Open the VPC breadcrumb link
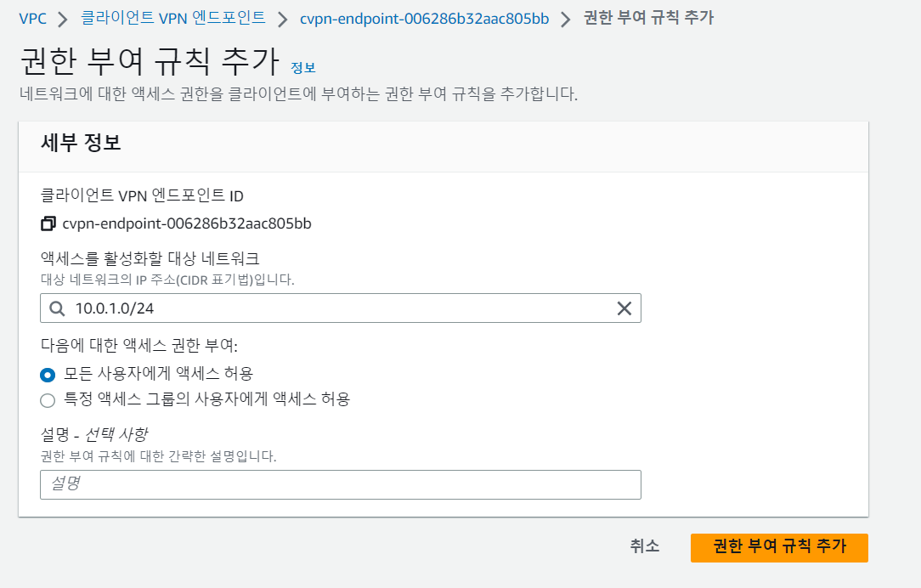Viewport: 921px width, 588px height. pos(33,19)
